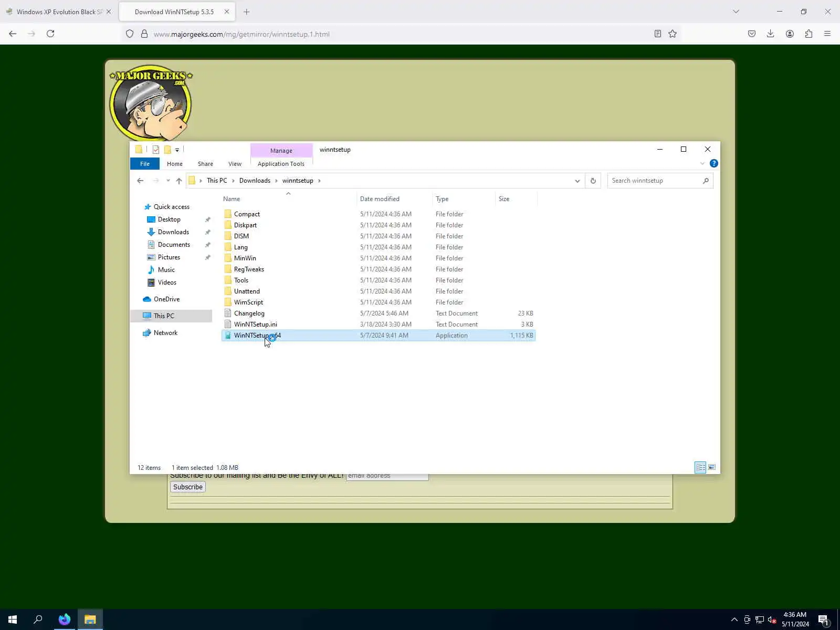Open a new Firefox tab
This screenshot has width=840, height=630.
coord(247,12)
